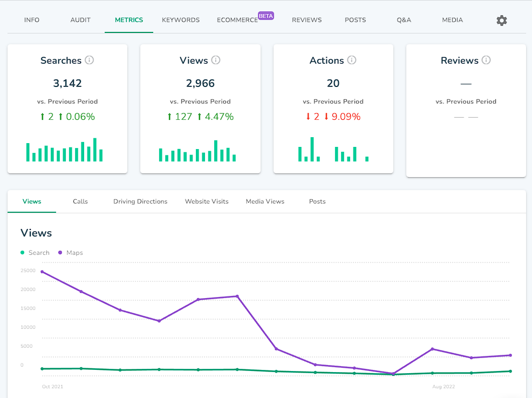Click the Actions mini bar chart
The image size is (532, 398).
pos(333,150)
